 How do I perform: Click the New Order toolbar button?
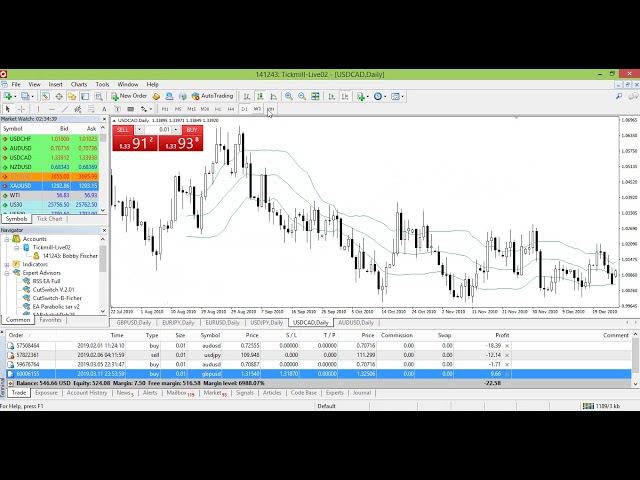click(129, 96)
